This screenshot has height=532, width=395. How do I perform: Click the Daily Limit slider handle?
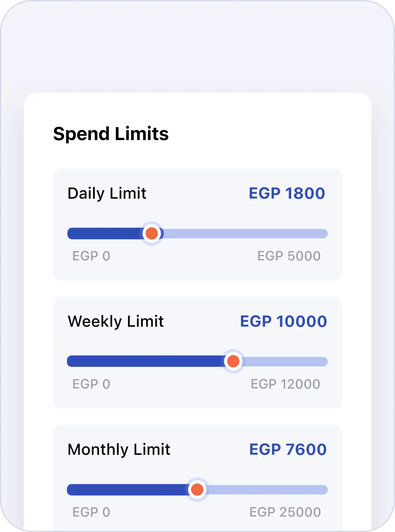[152, 233]
